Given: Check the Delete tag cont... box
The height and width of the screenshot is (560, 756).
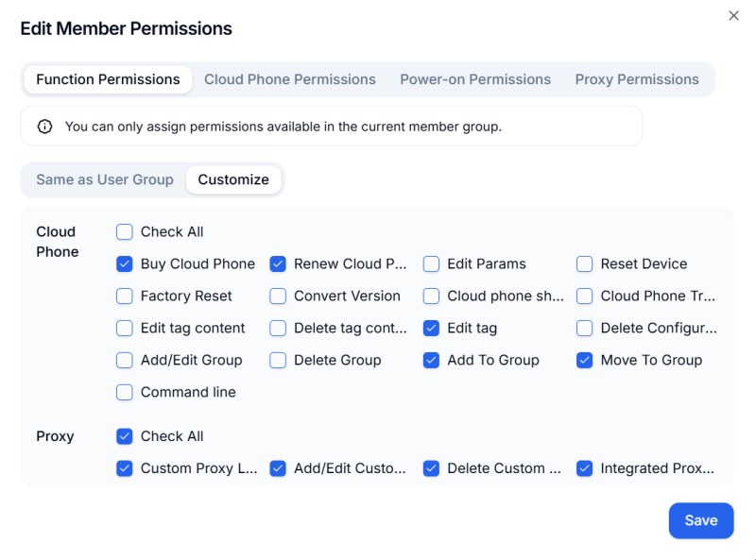Looking at the screenshot, I should (278, 329).
